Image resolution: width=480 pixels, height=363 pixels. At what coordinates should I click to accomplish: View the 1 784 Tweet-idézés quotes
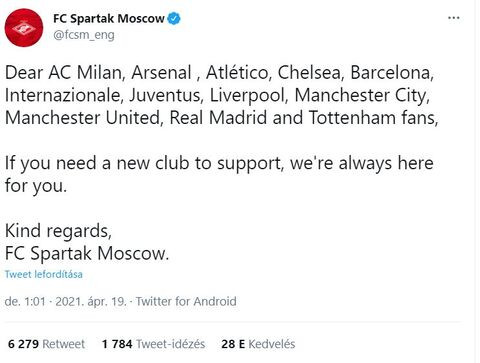click(x=153, y=344)
